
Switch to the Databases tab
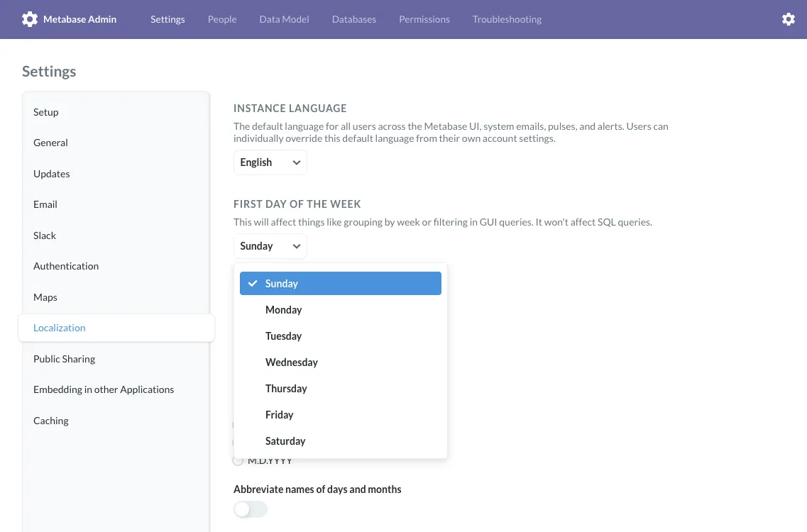coord(353,19)
